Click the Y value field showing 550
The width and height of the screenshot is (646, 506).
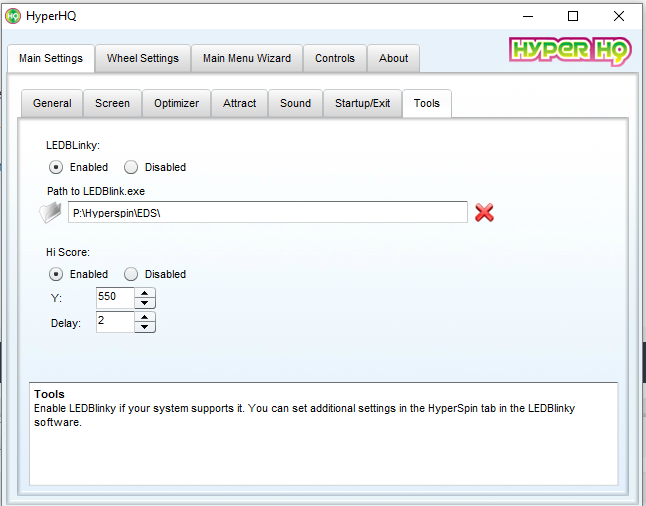point(115,298)
